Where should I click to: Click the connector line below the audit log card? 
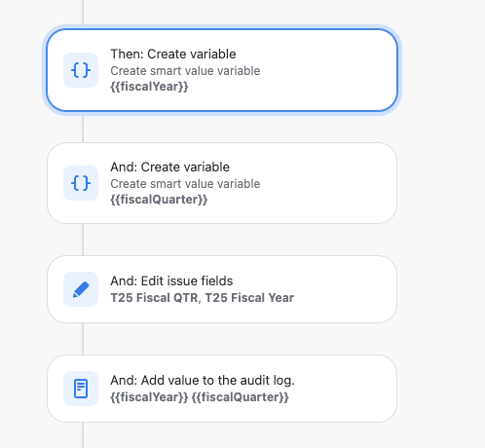point(83,435)
